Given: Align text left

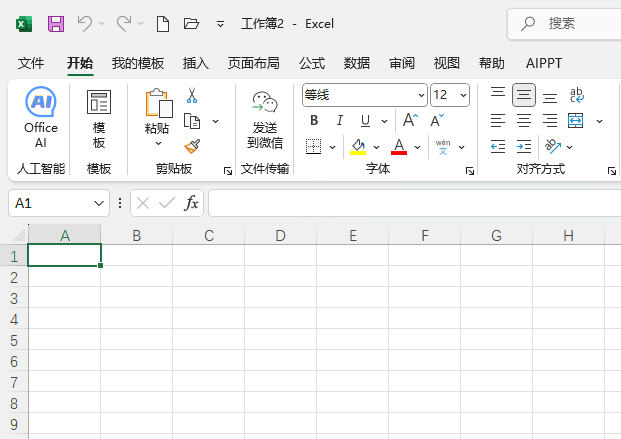Looking at the screenshot, I should pyautogui.click(x=498, y=121).
